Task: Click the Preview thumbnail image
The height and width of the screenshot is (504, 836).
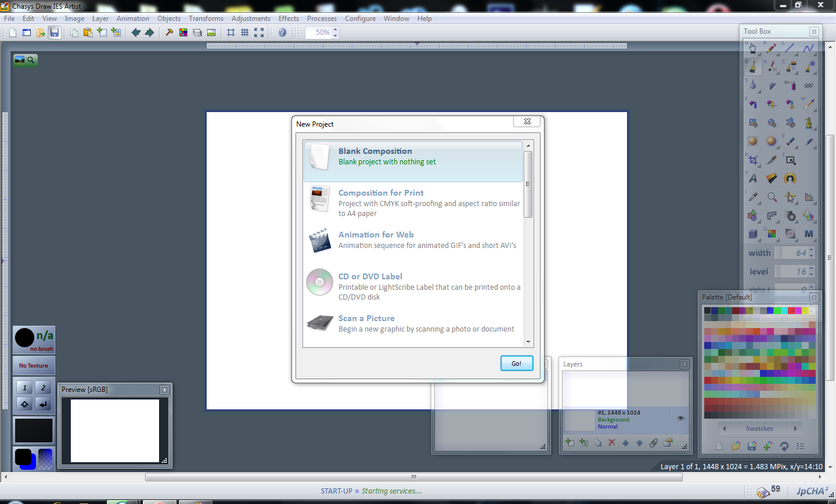Action: [115, 430]
